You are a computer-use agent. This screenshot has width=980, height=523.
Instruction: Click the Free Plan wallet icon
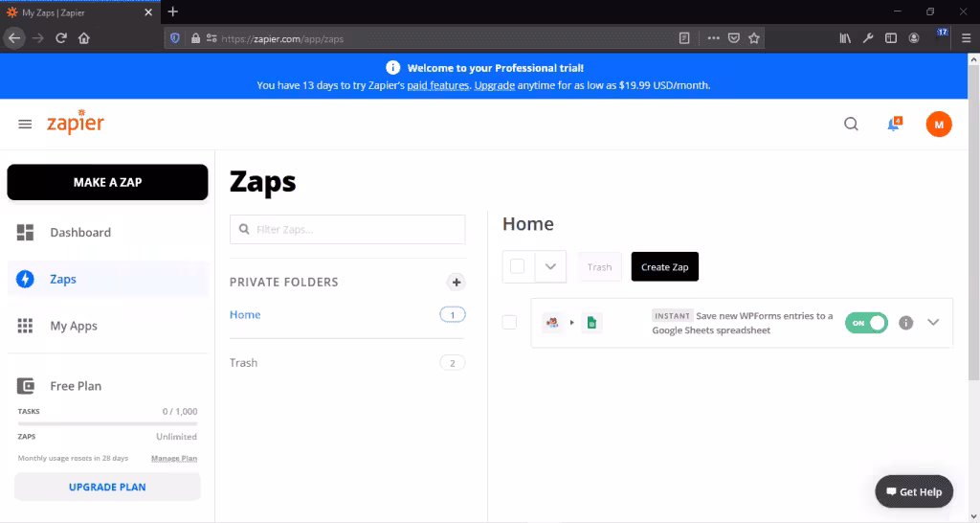[26, 386]
